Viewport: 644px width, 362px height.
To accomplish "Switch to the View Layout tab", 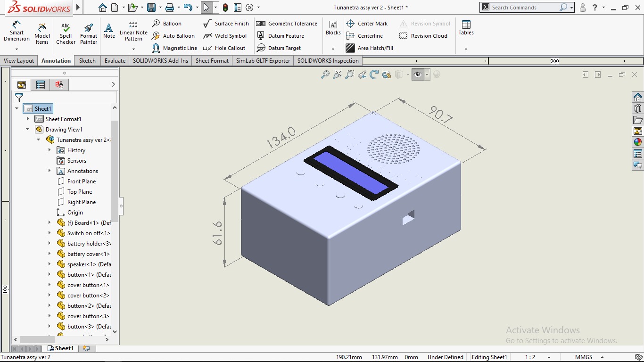I will coord(19,61).
